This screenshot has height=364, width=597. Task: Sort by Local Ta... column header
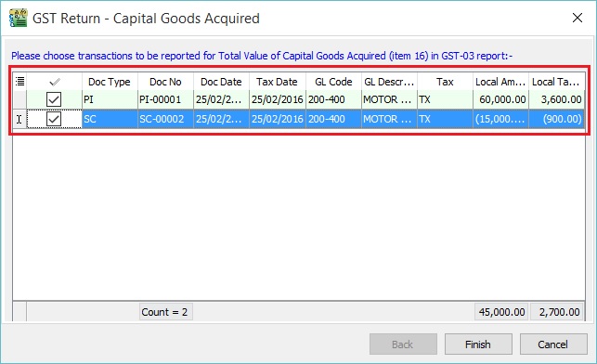click(x=556, y=82)
